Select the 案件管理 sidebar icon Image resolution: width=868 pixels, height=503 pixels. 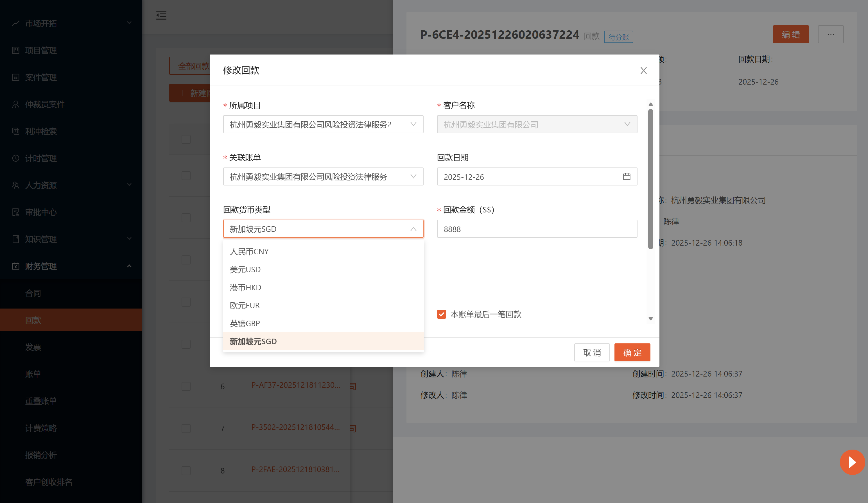point(16,78)
